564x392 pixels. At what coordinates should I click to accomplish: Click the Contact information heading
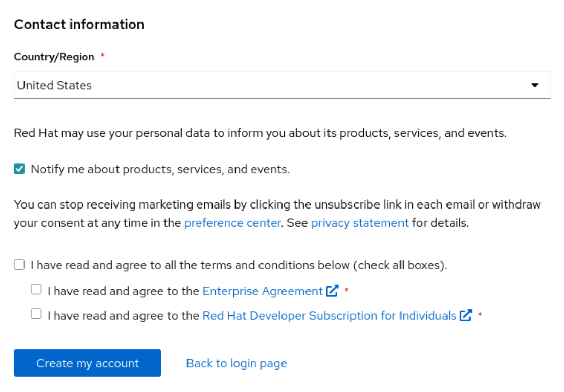79,25
